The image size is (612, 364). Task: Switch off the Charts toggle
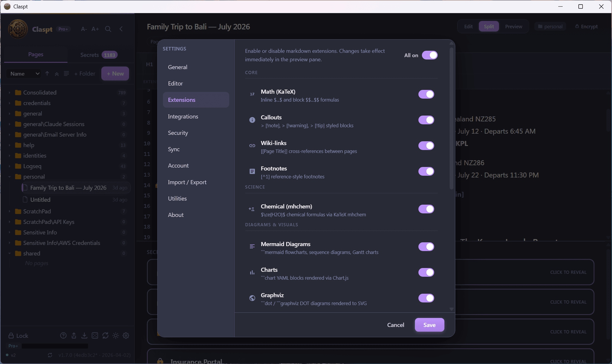(426, 272)
